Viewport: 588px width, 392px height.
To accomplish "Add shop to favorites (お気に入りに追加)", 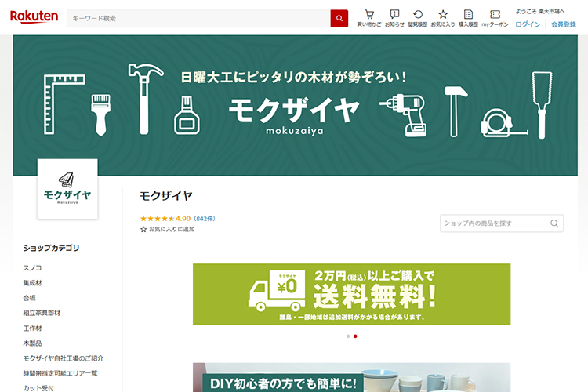I will [x=167, y=229].
